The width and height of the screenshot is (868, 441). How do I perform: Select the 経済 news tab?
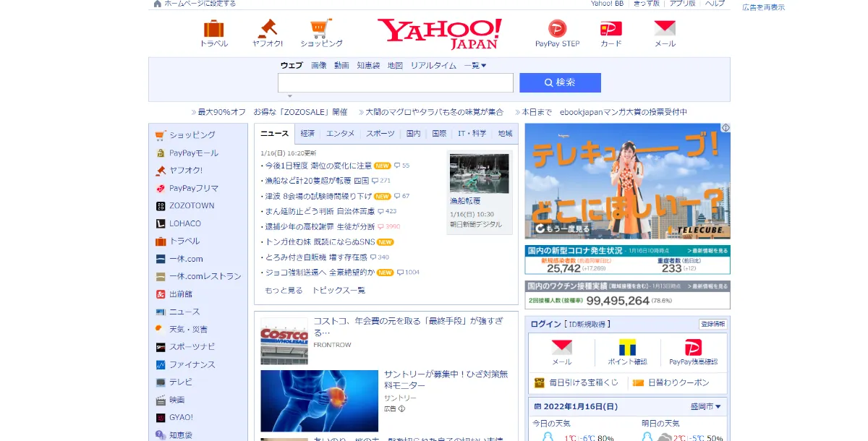point(307,134)
